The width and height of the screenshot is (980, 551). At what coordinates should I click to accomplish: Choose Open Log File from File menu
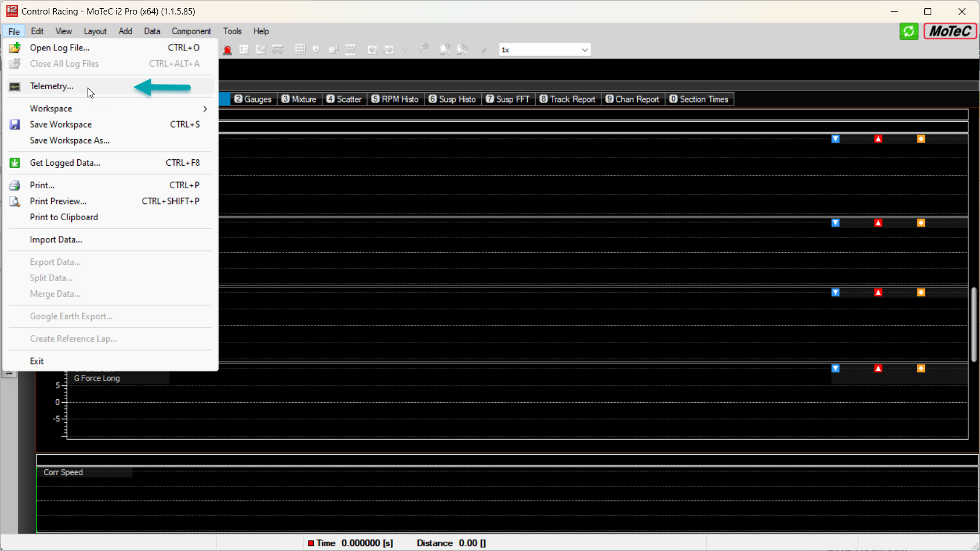(110, 48)
